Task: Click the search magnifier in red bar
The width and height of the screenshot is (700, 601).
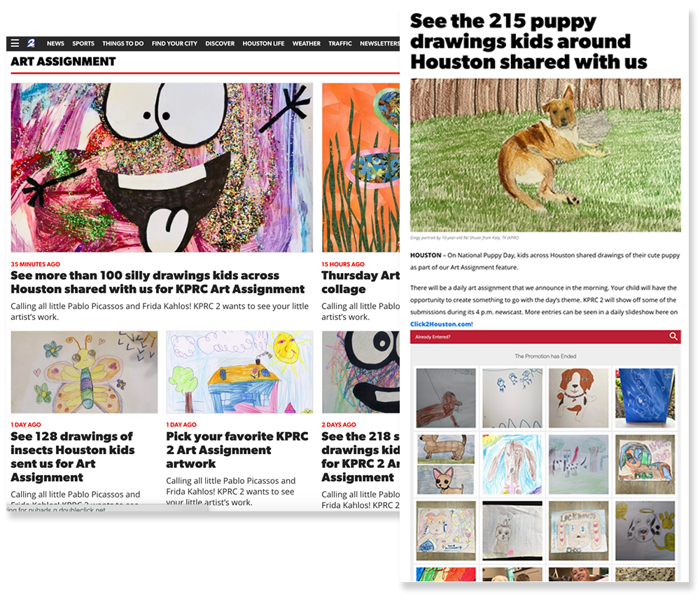Action: (x=673, y=336)
